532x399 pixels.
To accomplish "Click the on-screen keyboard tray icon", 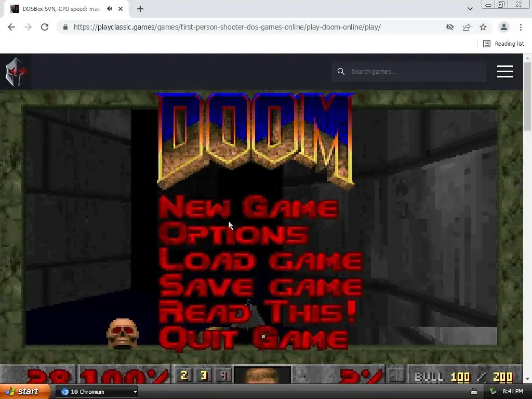I will (x=474, y=392).
